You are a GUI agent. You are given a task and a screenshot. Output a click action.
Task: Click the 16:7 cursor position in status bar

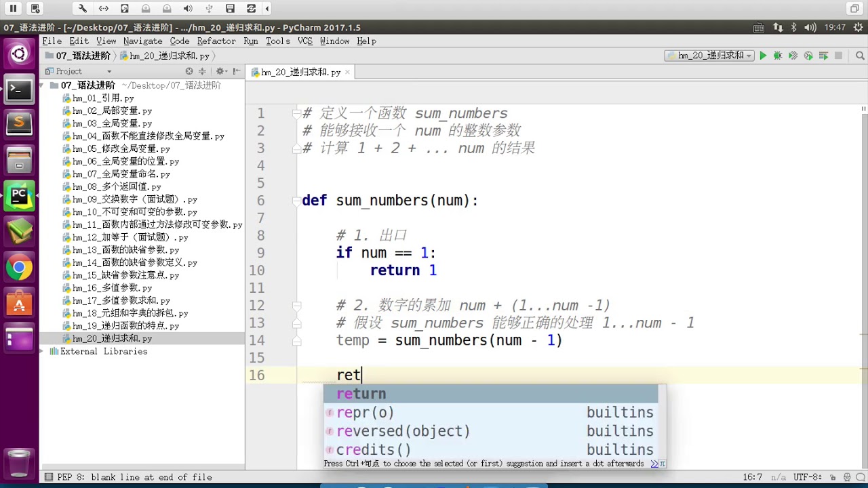tap(753, 477)
